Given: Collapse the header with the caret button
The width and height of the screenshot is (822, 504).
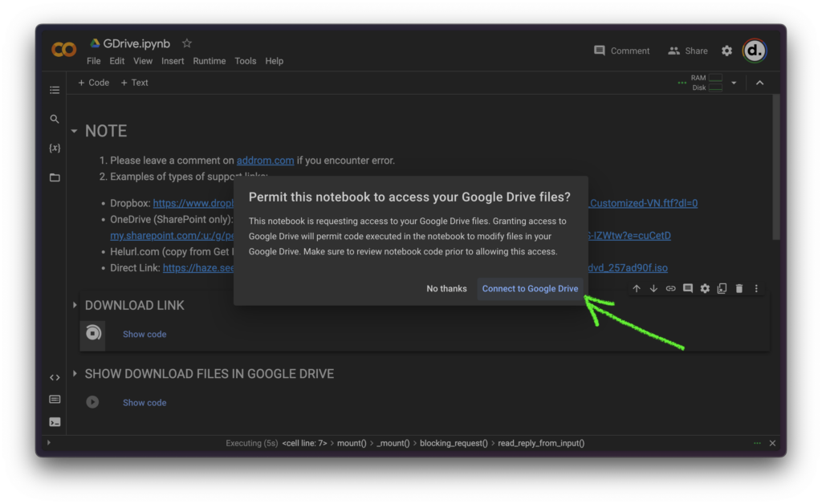Looking at the screenshot, I should click(x=759, y=83).
